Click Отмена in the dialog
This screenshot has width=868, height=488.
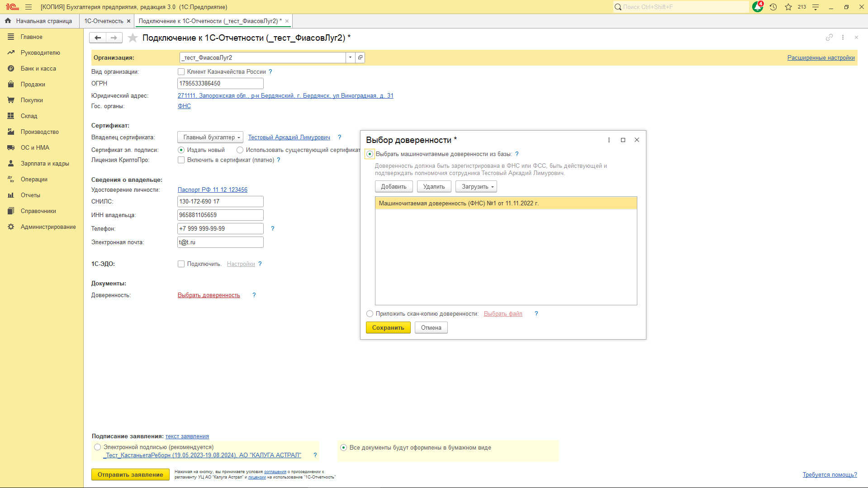(431, 327)
